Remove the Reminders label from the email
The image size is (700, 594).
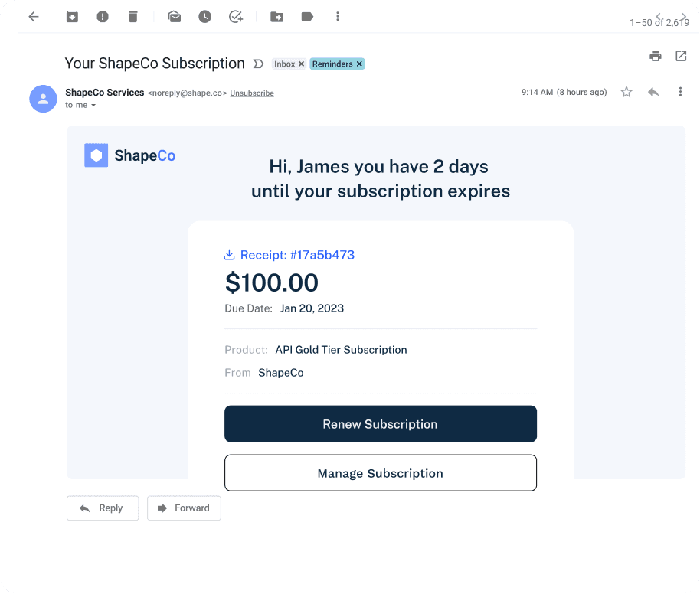coord(359,64)
